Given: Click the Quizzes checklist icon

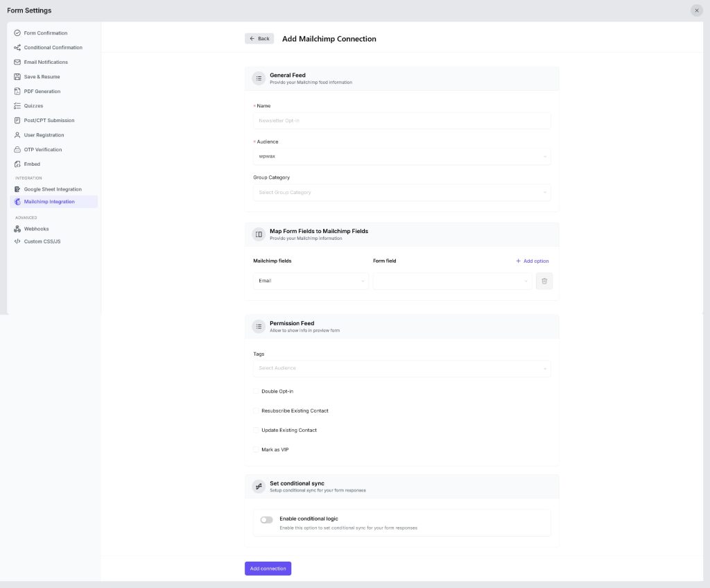Looking at the screenshot, I should pyautogui.click(x=17, y=105).
